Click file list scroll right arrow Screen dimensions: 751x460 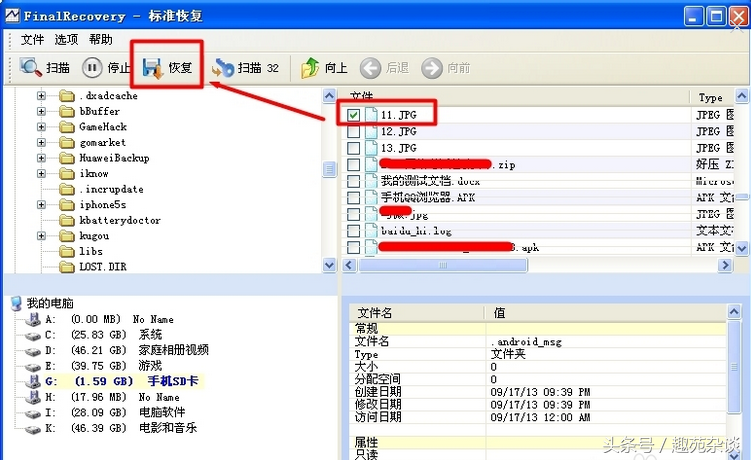coord(726,265)
